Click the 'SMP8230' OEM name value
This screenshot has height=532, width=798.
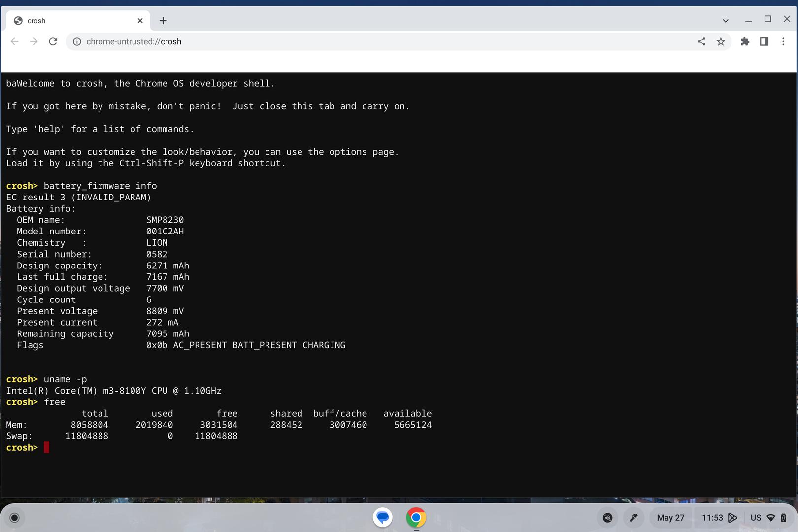165,220
